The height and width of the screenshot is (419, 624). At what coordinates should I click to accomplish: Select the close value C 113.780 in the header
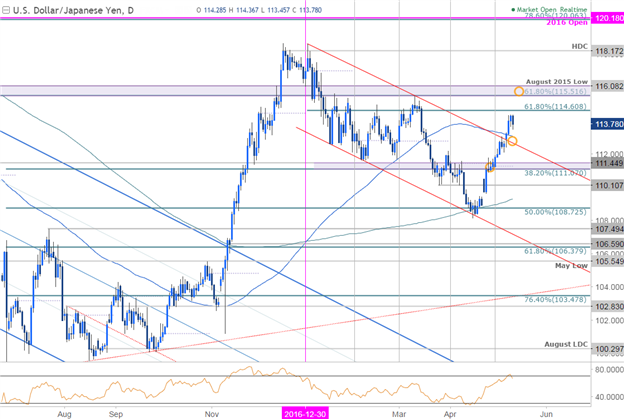[307, 10]
